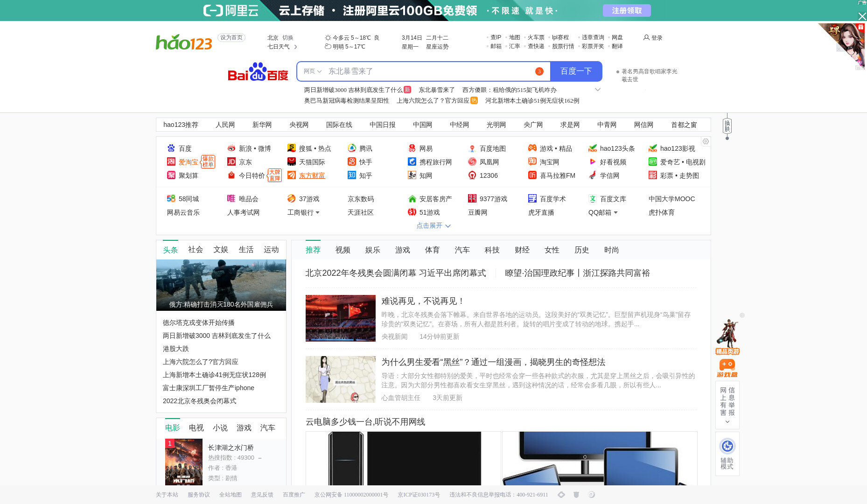This screenshot has height=504, width=867.
Task: Click the 注册领取 banner button
Action: click(x=627, y=10)
